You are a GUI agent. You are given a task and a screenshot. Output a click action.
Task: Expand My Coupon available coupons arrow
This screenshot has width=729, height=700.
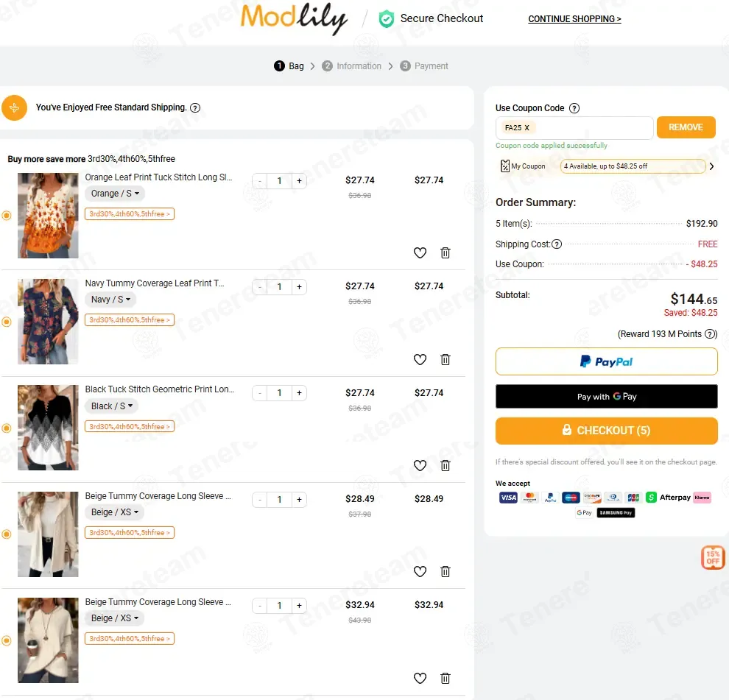[711, 166]
